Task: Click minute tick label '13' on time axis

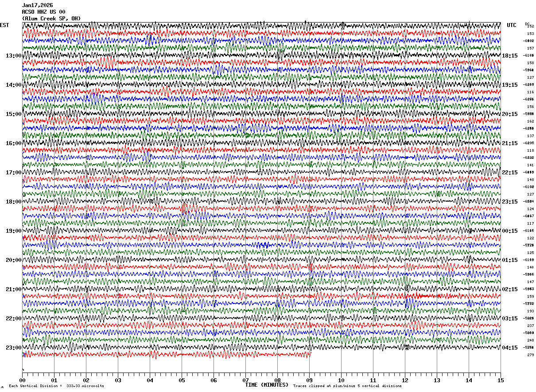Action: tap(437, 380)
